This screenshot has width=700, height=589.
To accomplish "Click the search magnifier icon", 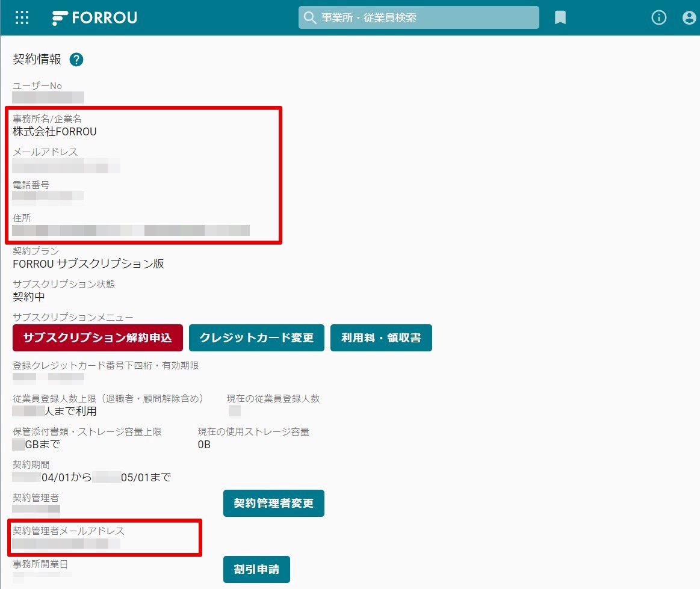I will (309, 18).
